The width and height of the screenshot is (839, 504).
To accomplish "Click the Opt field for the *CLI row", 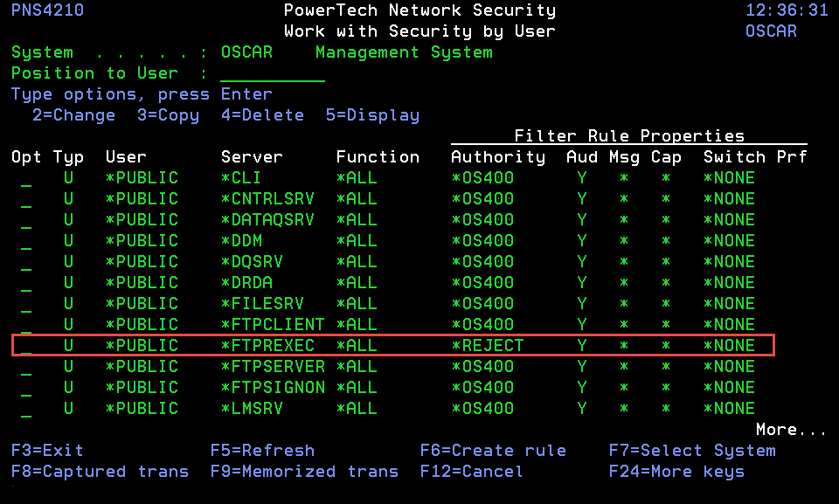I will 26,178.
